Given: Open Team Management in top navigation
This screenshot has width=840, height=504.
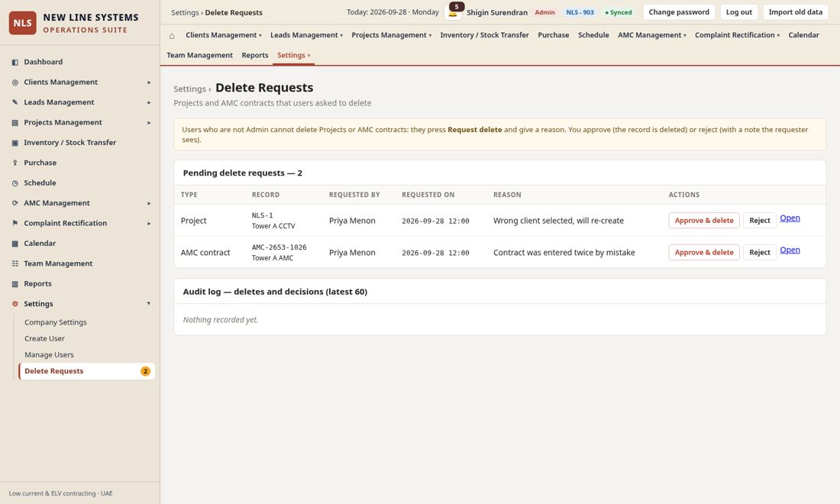Looking at the screenshot, I should pos(199,55).
